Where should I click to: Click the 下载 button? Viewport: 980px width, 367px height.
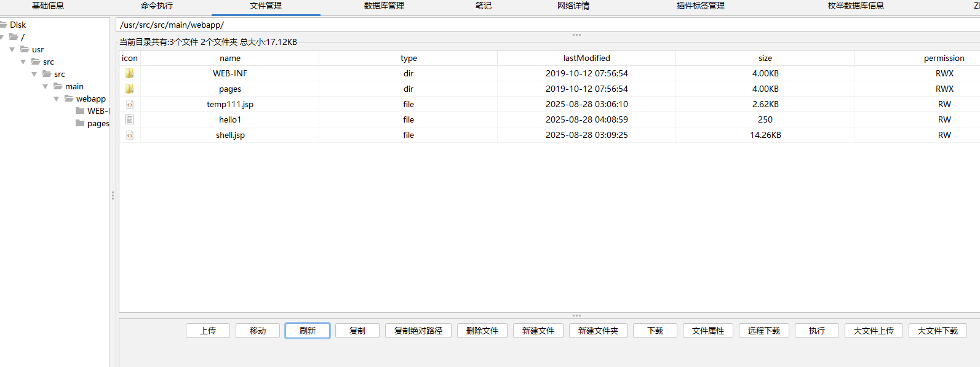(x=655, y=331)
